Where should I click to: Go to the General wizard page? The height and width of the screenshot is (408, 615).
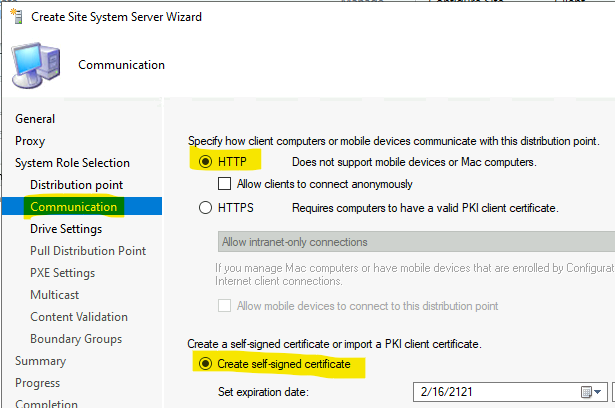[x=35, y=119]
